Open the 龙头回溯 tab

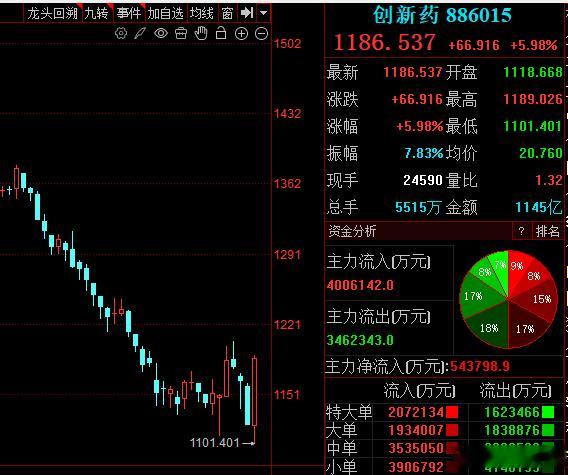point(53,14)
